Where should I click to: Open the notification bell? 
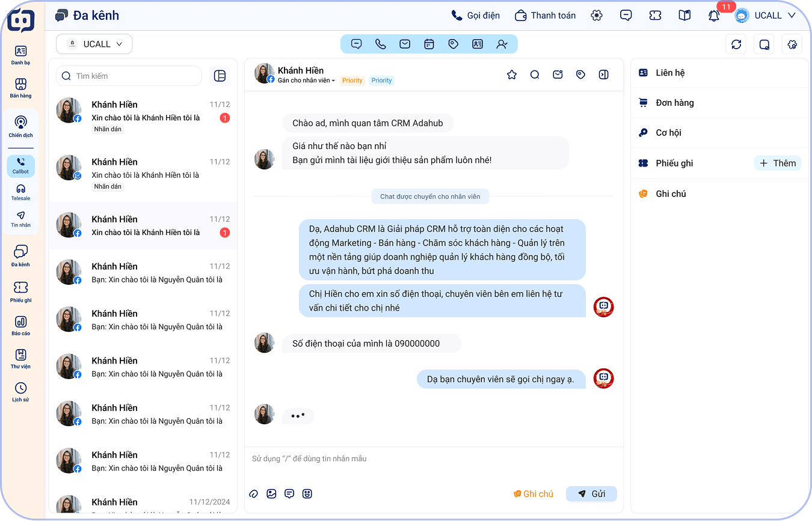tap(714, 16)
